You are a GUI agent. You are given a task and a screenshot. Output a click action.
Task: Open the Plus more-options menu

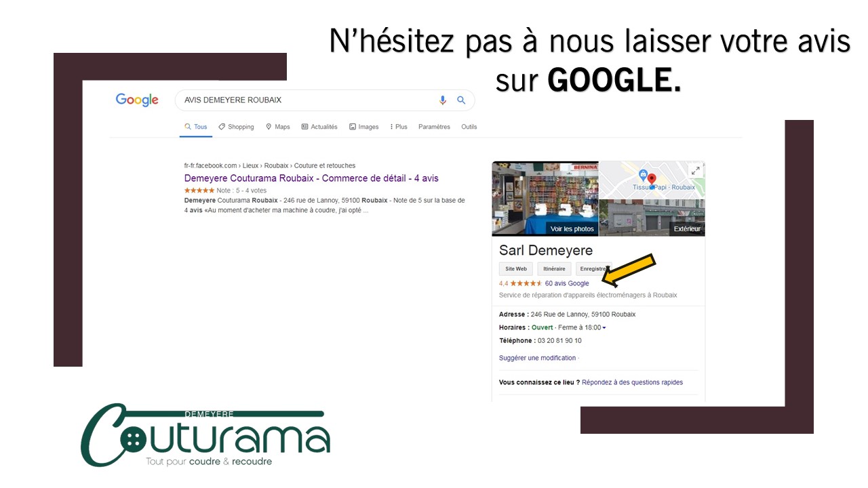pyautogui.click(x=399, y=127)
